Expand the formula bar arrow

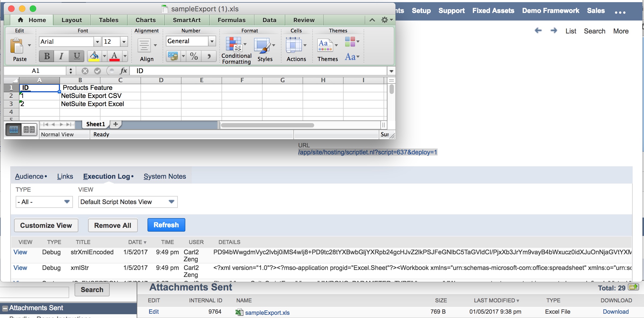[x=391, y=71]
